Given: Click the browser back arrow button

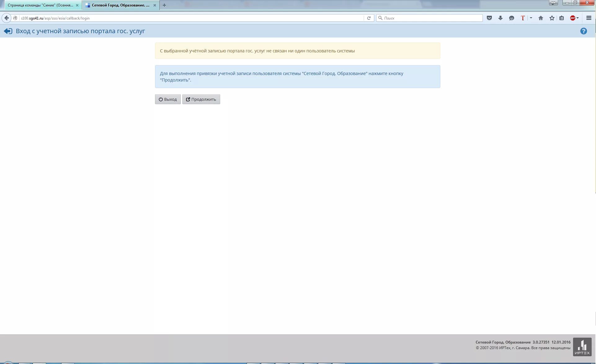Looking at the screenshot, I should click(x=7, y=18).
